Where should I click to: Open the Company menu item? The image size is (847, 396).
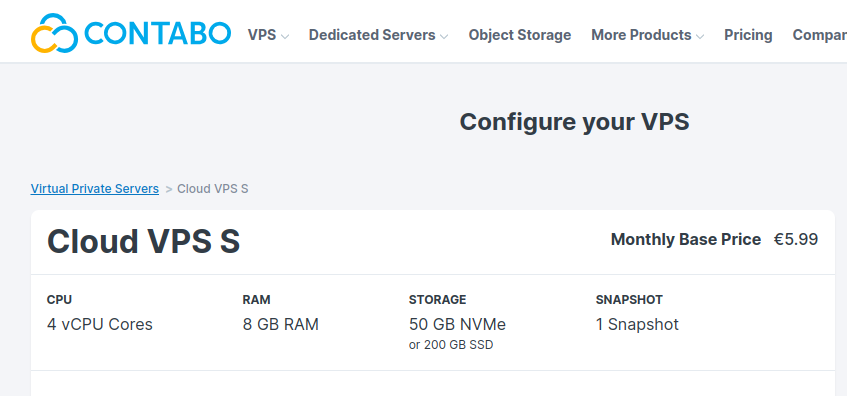click(x=819, y=35)
